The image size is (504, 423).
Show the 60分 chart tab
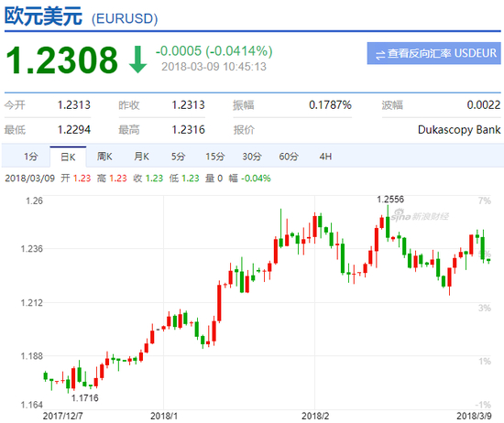coord(289,157)
